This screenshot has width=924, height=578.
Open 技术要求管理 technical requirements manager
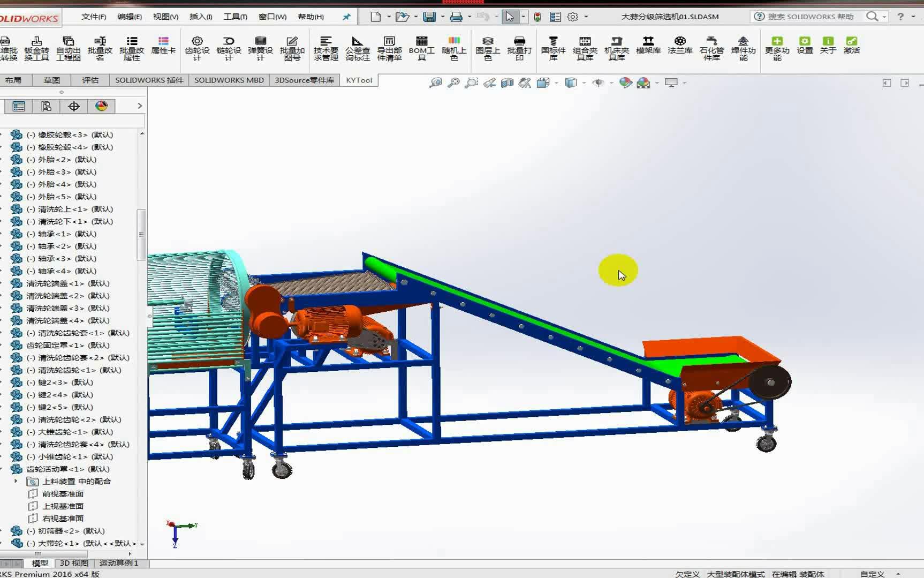pyautogui.click(x=325, y=48)
